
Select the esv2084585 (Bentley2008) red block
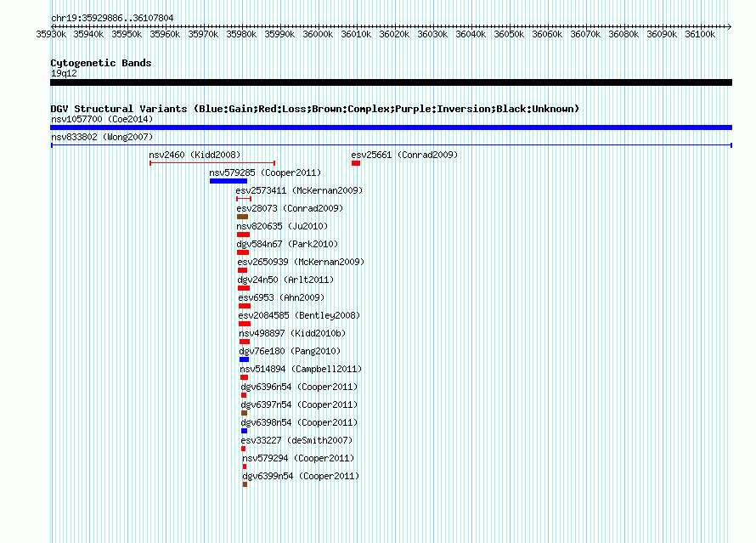pyautogui.click(x=245, y=324)
